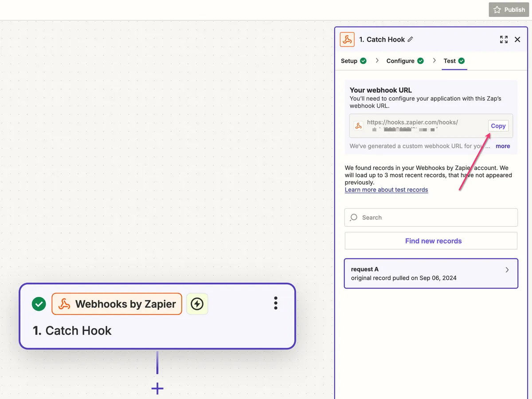The height and width of the screenshot is (399, 532).
Task: Switch to the Setup tab
Action: coord(353,61)
